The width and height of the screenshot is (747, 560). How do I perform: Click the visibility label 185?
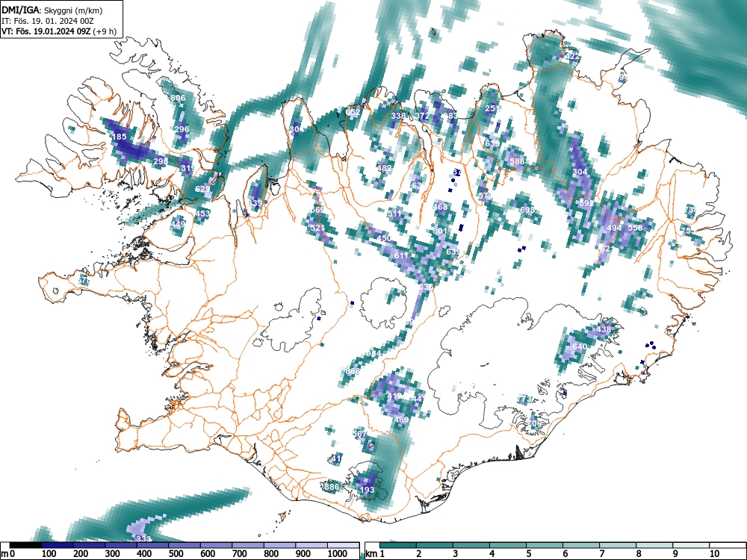point(120,137)
